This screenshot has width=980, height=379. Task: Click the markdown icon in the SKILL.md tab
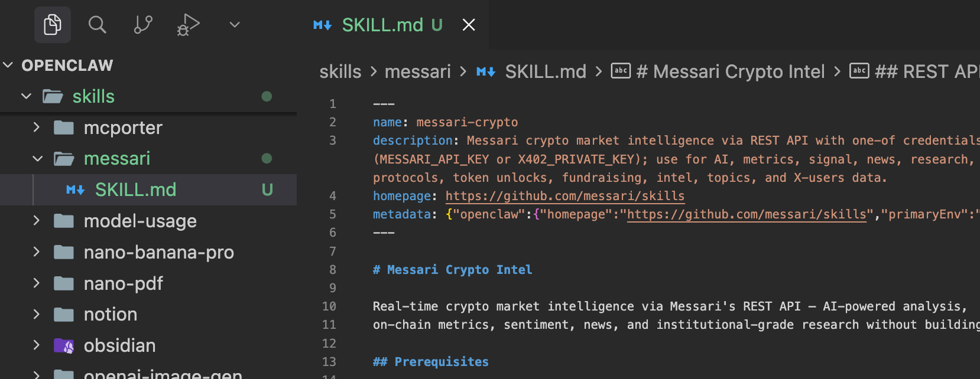[x=322, y=25]
